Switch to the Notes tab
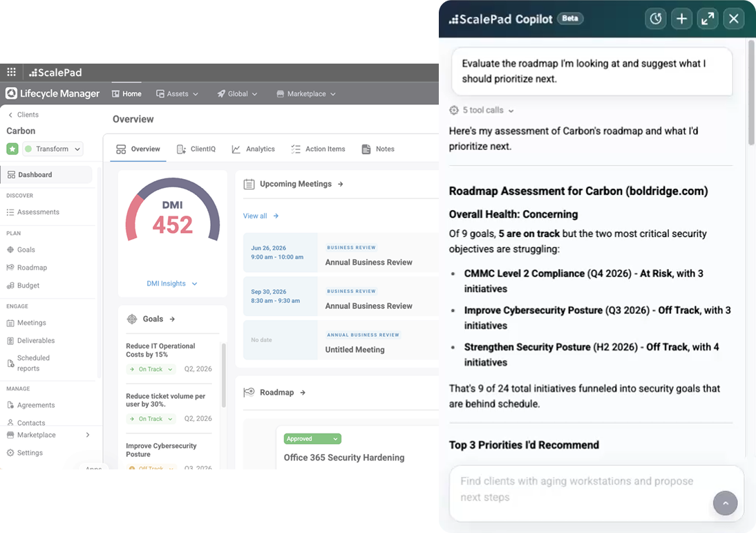The height and width of the screenshot is (533, 756). point(378,149)
